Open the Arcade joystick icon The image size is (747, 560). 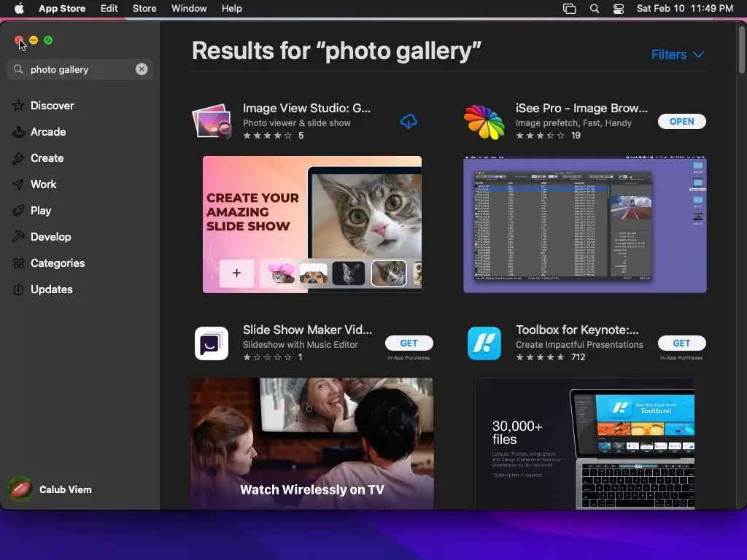(x=18, y=131)
